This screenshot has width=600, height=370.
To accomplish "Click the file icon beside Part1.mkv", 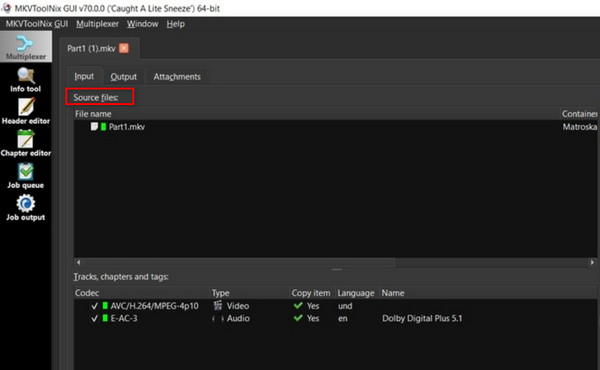I will pos(94,126).
